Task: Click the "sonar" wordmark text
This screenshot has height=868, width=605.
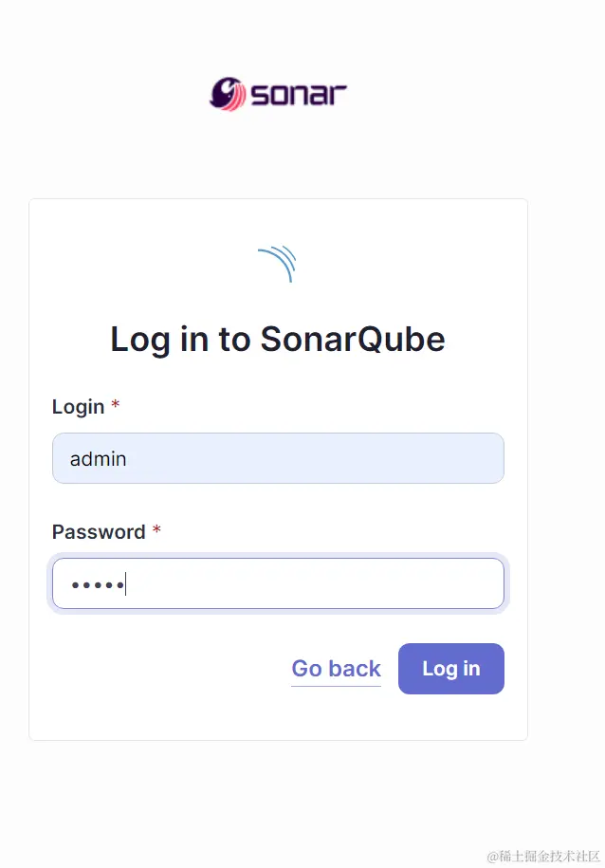Action: tap(299, 95)
